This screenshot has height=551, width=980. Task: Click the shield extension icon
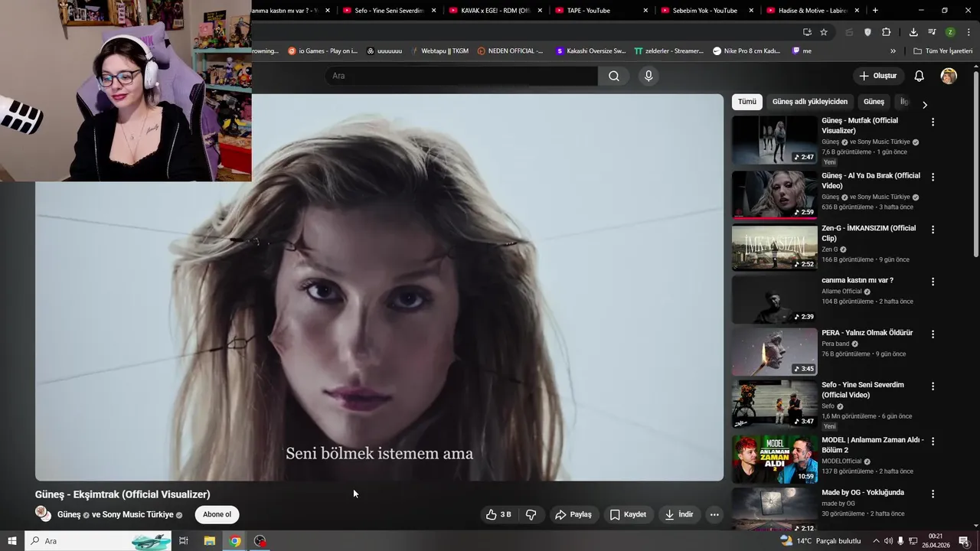(867, 32)
